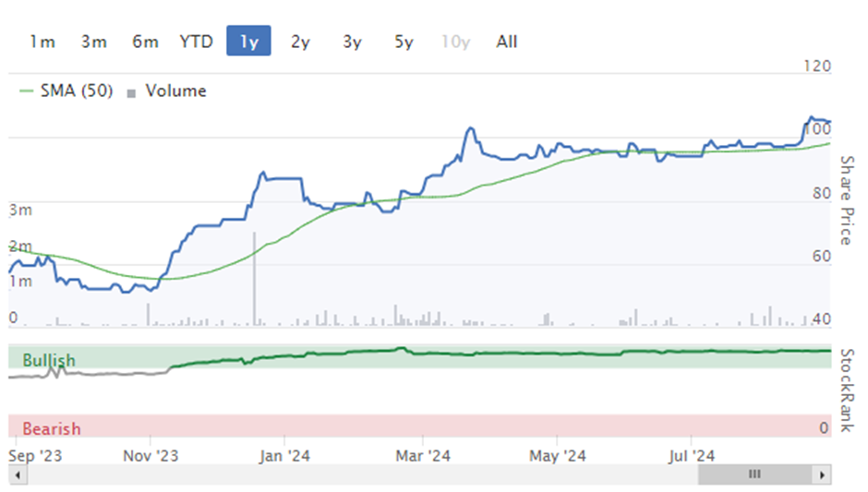Select the 3m time range
868x492 pixels.
(93, 42)
